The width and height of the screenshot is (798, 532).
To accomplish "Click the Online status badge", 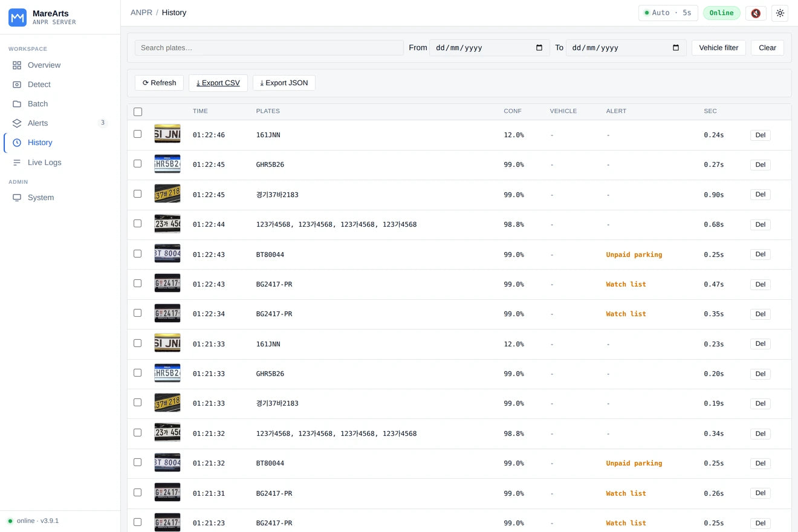I will (721, 13).
